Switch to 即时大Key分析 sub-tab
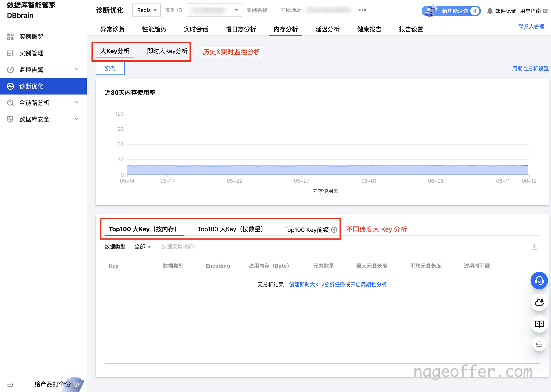This screenshot has width=551, height=392. point(167,51)
